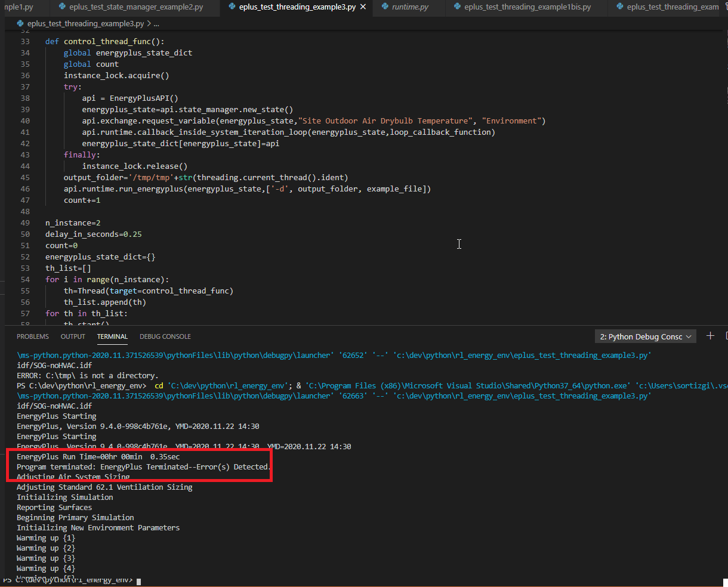
Task: Show the OUTPUT panel tab
Action: 73,336
